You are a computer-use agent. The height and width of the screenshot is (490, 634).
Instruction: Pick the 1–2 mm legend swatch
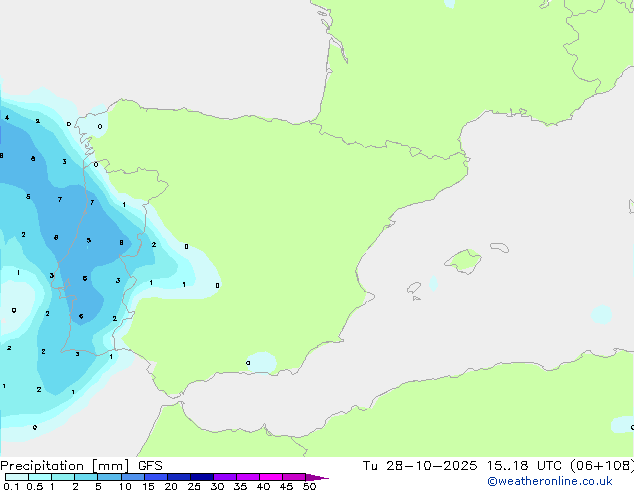pyautogui.click(x=63, y=477)
